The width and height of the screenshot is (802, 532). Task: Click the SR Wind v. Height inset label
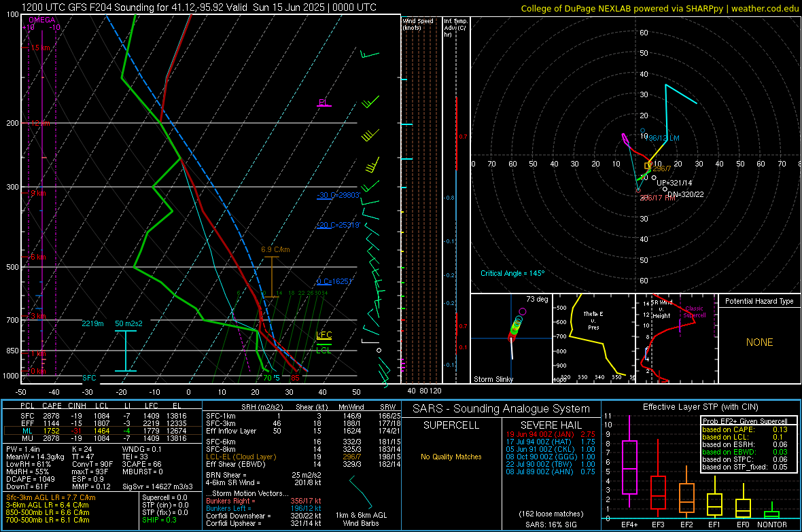661,309
